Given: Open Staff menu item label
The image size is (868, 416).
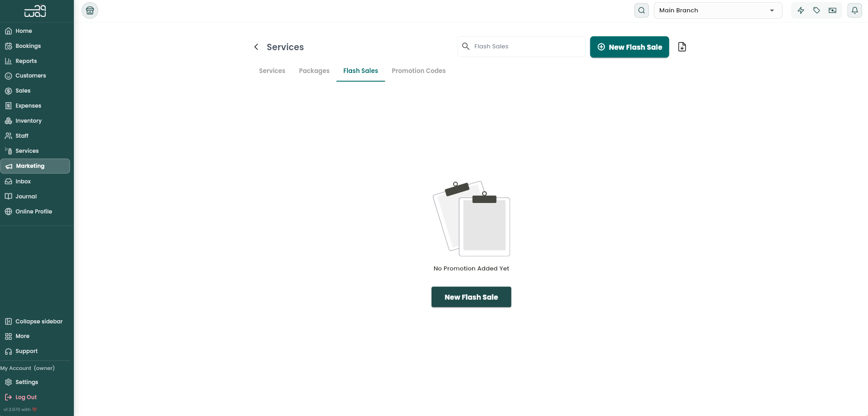Looking at the screenshot, I should click(x=22, y=136).
